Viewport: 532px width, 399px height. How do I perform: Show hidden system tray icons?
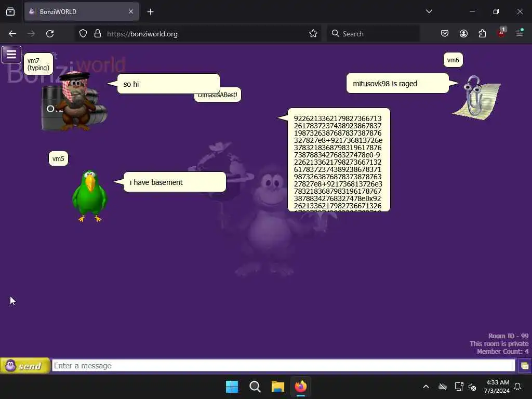[426, 387]
